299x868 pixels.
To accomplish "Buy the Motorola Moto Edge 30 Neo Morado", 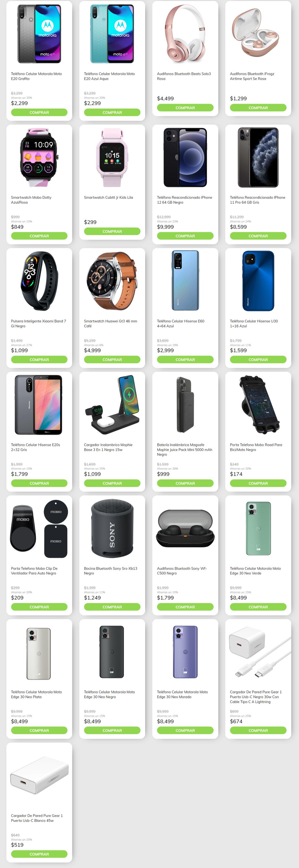I will pyautogui.click(x=185, y=731).
